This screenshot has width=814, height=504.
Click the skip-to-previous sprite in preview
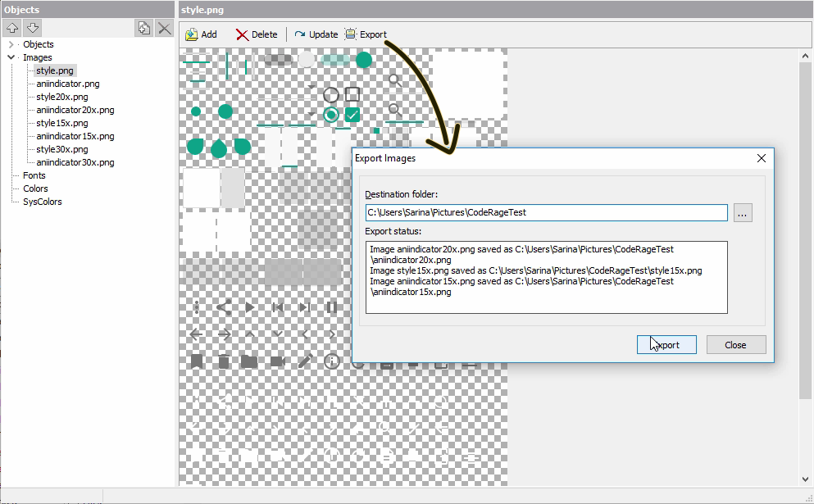coord(278,307)
